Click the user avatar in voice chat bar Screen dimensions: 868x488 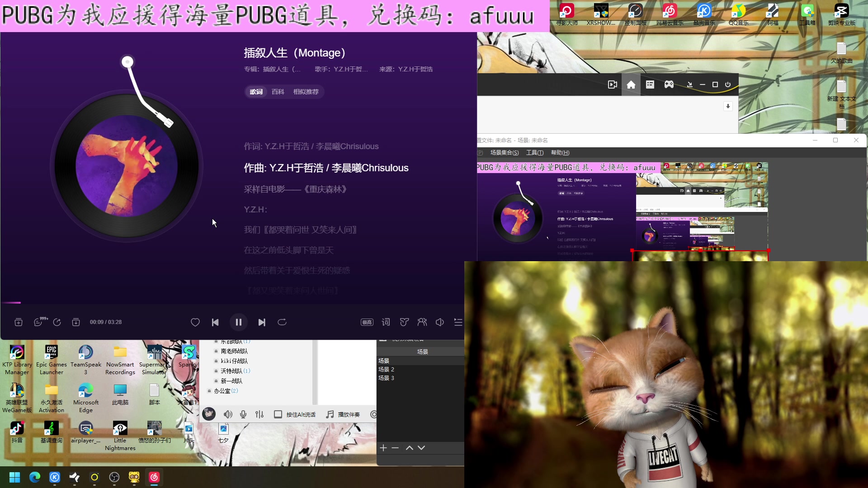pyautogui.click(x=209, y=414)
